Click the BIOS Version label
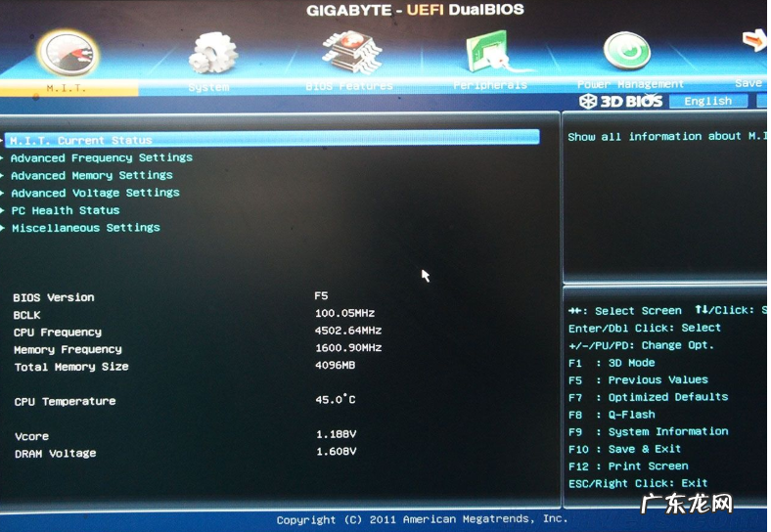 (54, 297)
